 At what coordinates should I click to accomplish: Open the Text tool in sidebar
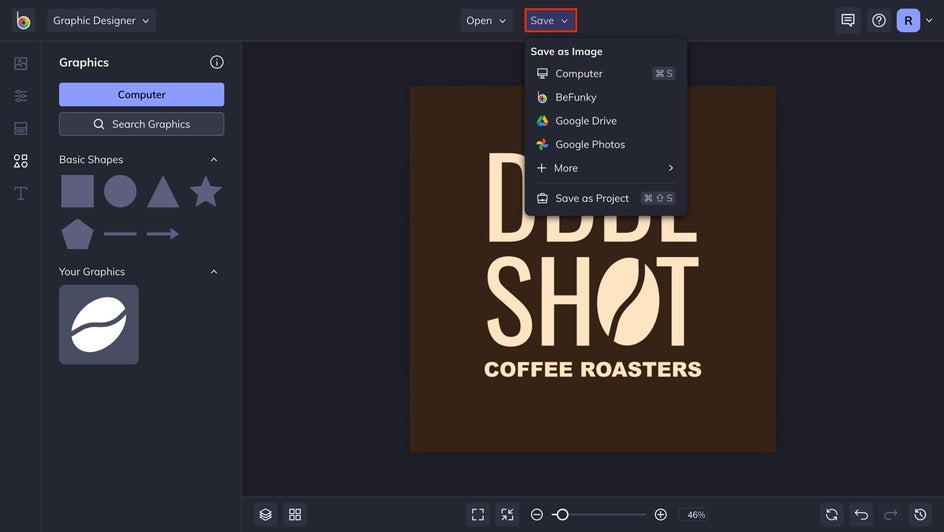[x=20, y=193]
